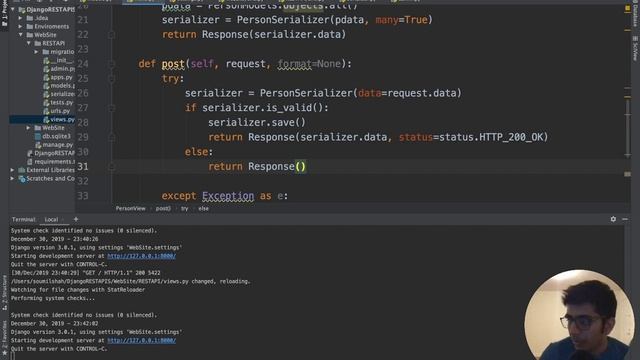The width and height of the screenshot is (640, 360).
Task: Select views.py in project tree
Action: (59, 120)
